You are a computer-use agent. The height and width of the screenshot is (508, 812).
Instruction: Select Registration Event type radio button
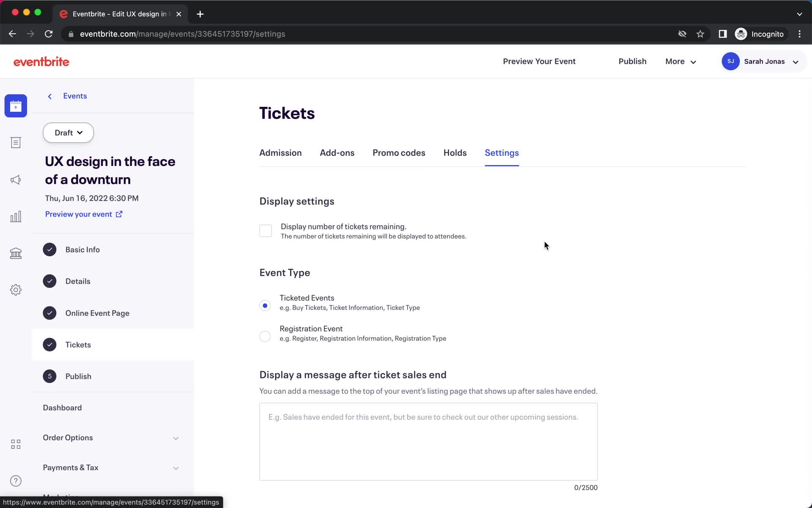point(265,335)
